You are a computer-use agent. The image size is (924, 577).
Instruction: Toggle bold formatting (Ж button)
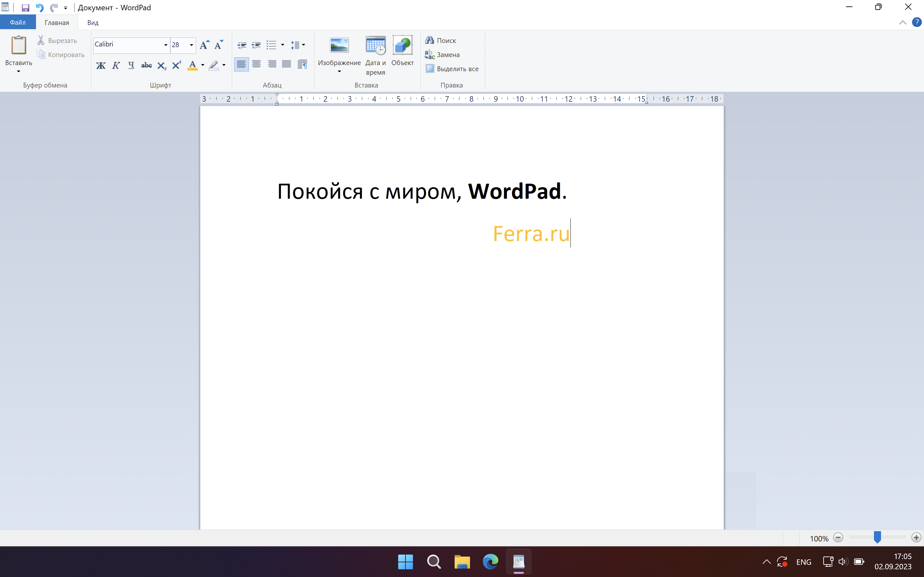[101, 65]
